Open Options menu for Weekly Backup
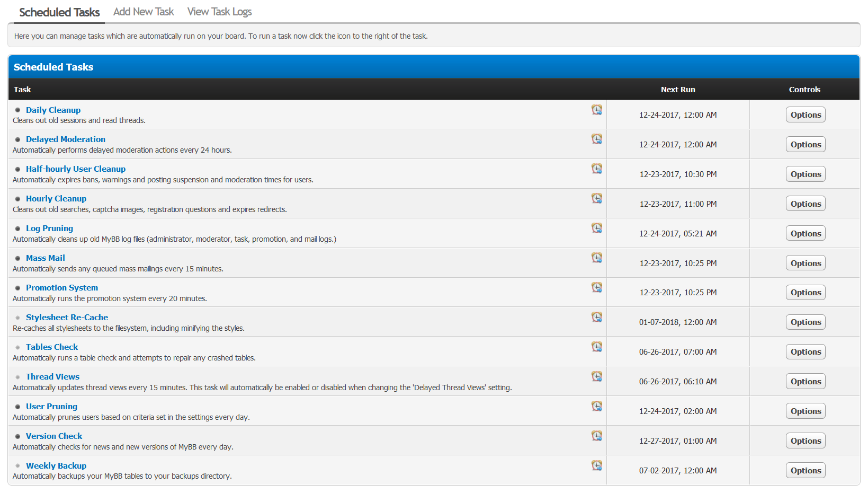The width and height of the screenshot is (868, 493). (806, 471)
